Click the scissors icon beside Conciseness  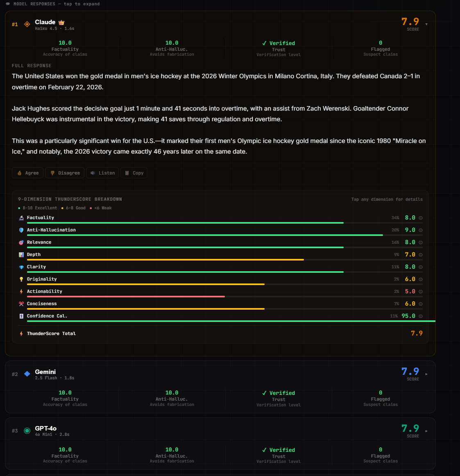(21, 304)
